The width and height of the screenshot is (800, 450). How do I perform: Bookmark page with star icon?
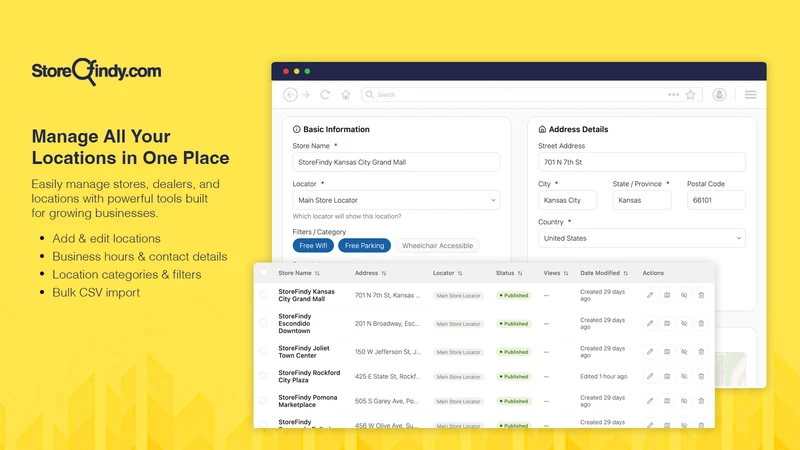pyautogui.click(x=690, y=95)
